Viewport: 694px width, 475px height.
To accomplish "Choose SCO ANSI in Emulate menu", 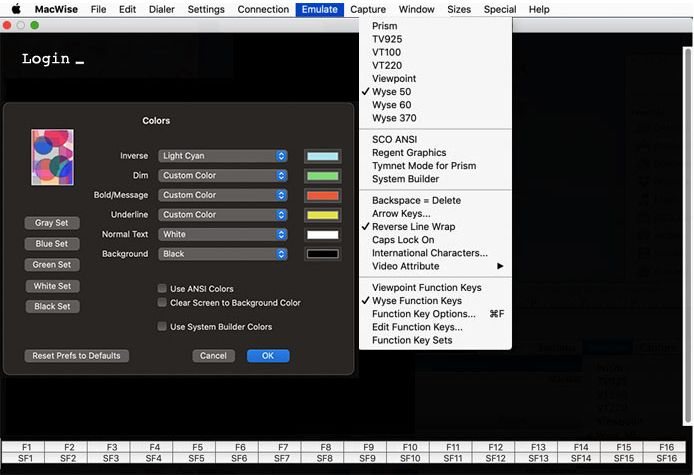I will tap(436, 139).
